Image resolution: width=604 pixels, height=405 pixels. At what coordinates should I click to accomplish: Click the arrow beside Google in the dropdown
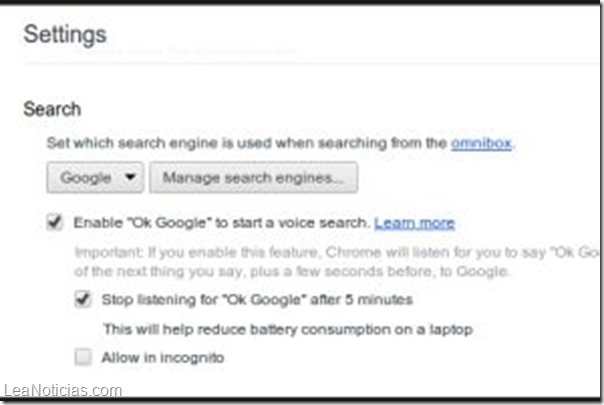(129, 178)
